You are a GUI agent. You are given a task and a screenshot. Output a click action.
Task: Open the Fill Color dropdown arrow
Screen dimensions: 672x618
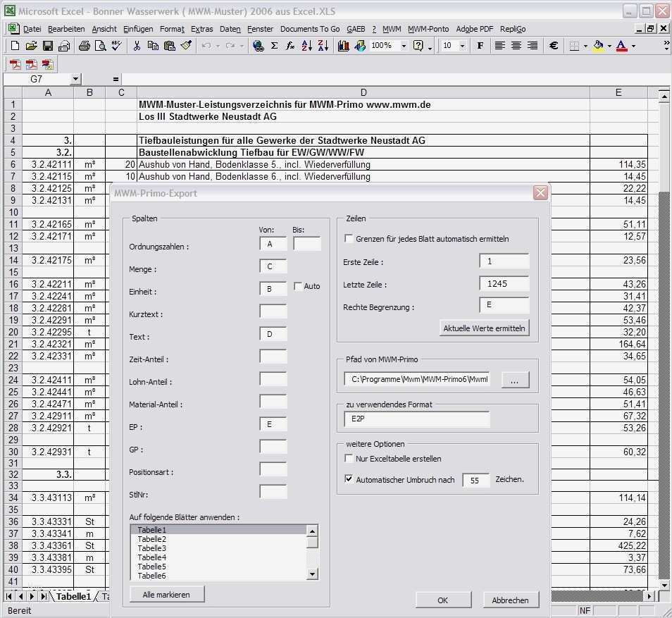(609, 46)
